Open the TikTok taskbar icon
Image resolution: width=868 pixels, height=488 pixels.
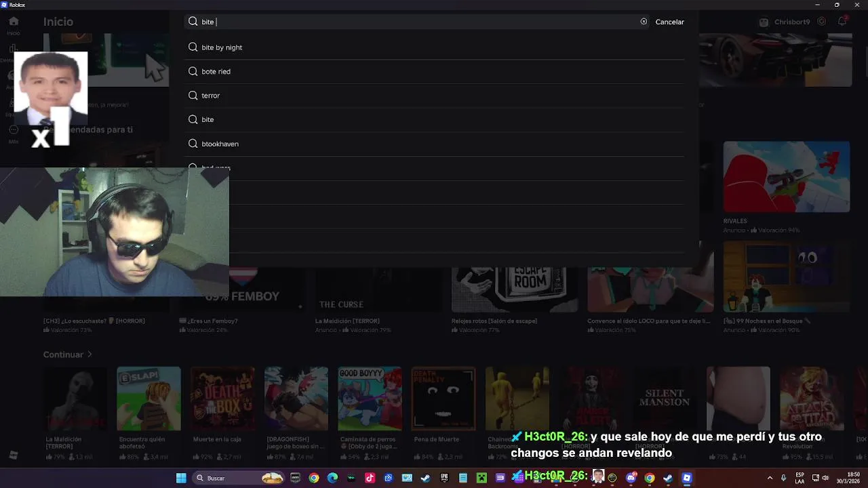[x=370, y=478]
